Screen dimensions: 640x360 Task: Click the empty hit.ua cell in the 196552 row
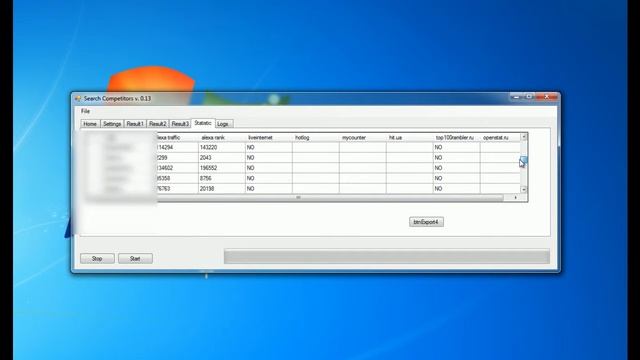coord(409,168)
